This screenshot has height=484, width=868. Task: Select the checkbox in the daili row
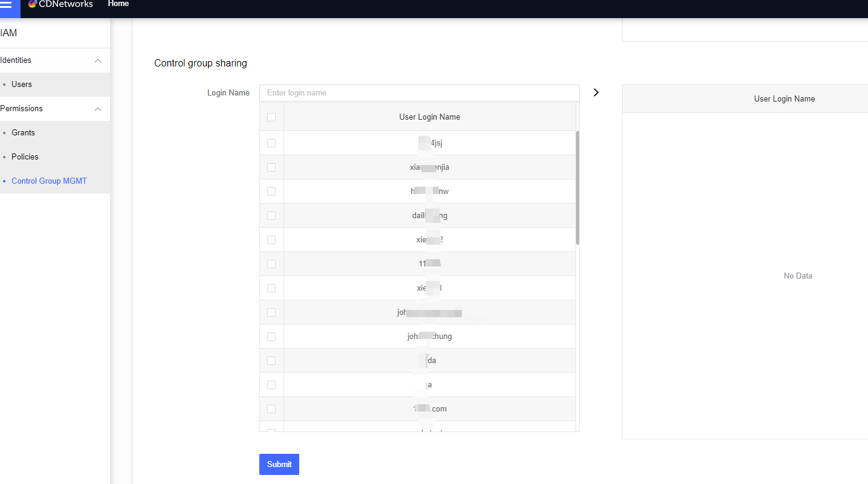click(271, 216)
